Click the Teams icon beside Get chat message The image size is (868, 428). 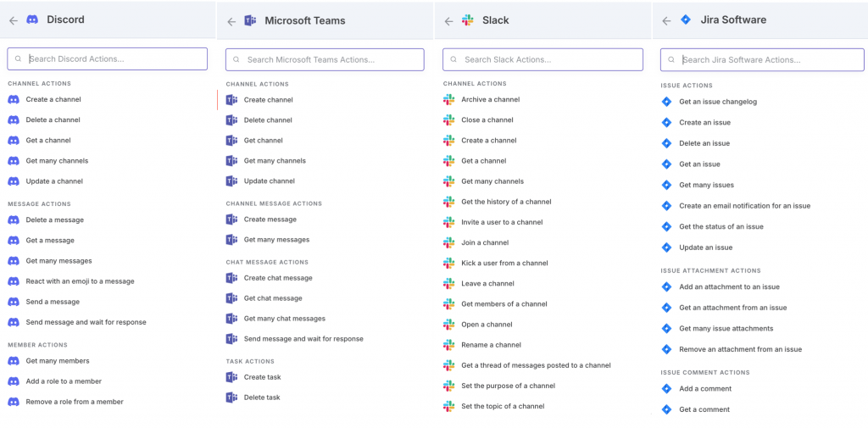[x=231, y=298]
